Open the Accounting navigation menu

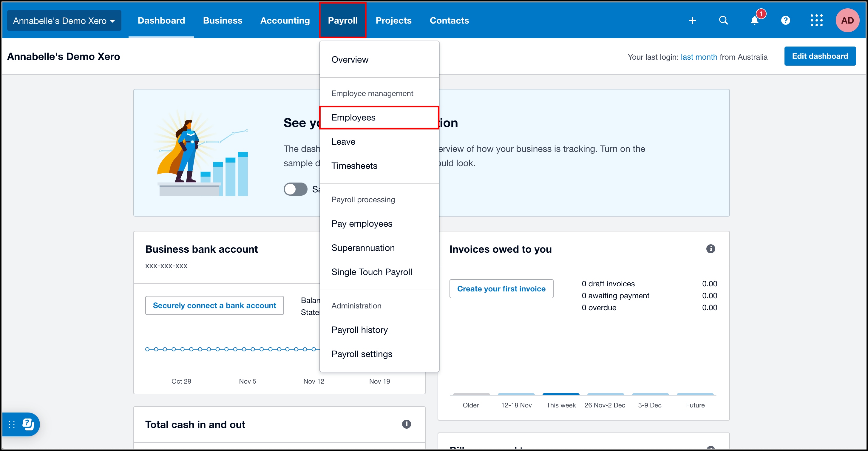285,21
